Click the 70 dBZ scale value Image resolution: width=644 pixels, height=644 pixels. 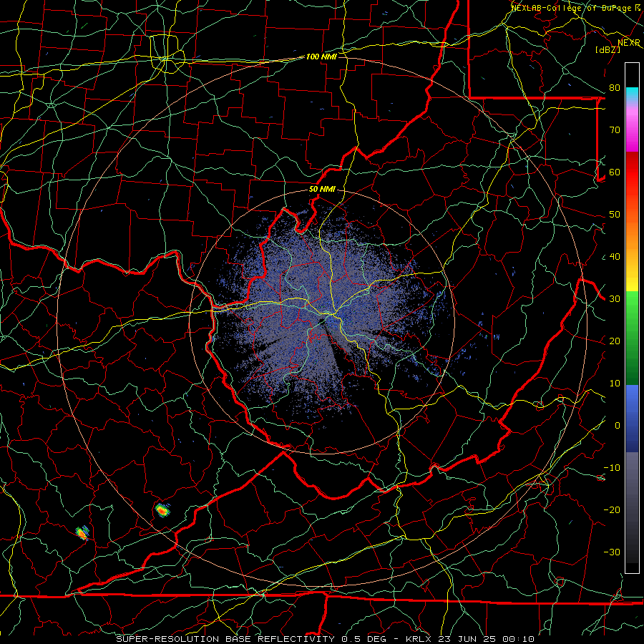click(615, 130)
